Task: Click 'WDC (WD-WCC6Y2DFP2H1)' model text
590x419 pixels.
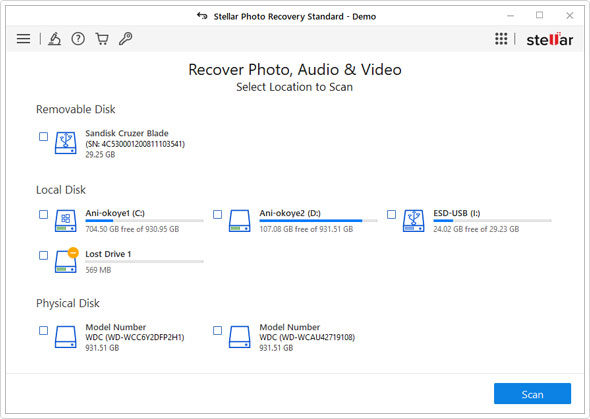Action: point(135,337)
